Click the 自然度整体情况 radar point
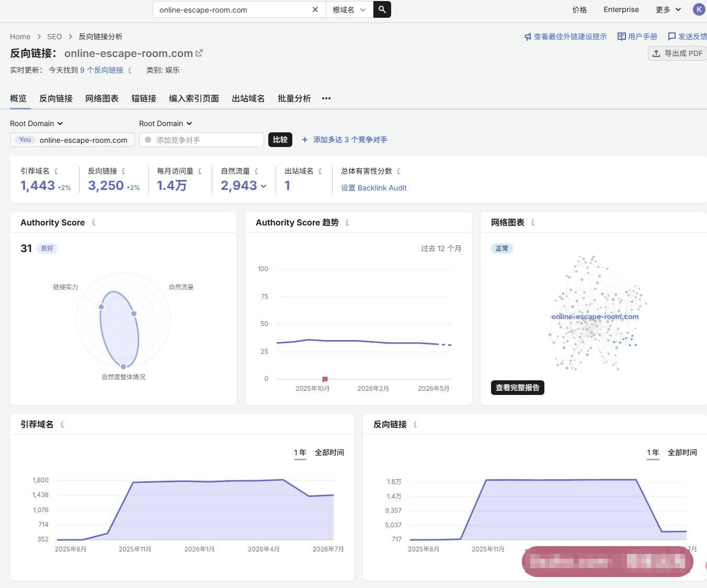Image resolution: width=707 pixels, height=588 pixels. (x=123, y=367)
